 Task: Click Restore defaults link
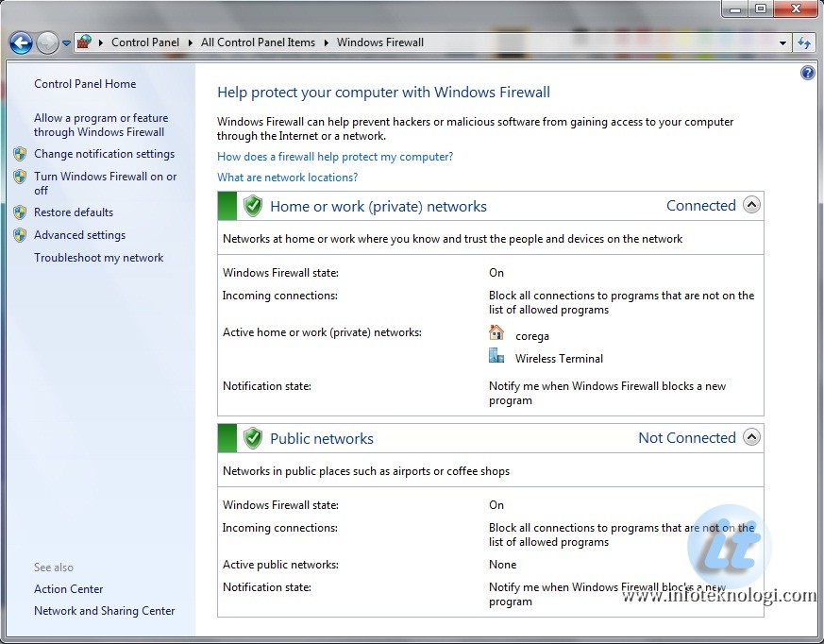pos(74,212)
